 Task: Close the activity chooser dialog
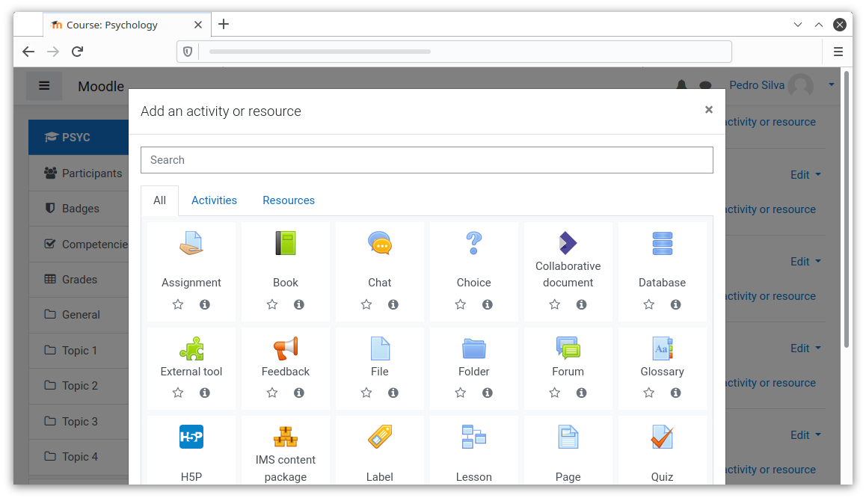click(709, 110)
